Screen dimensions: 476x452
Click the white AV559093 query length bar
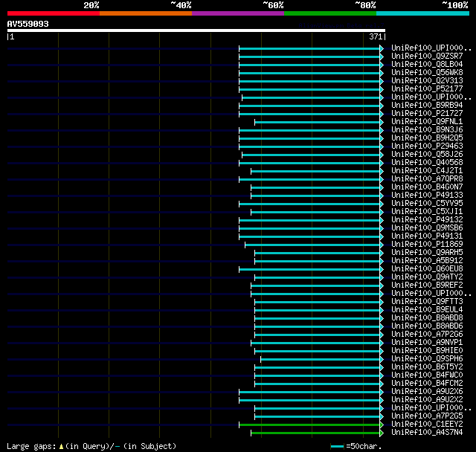196,30
